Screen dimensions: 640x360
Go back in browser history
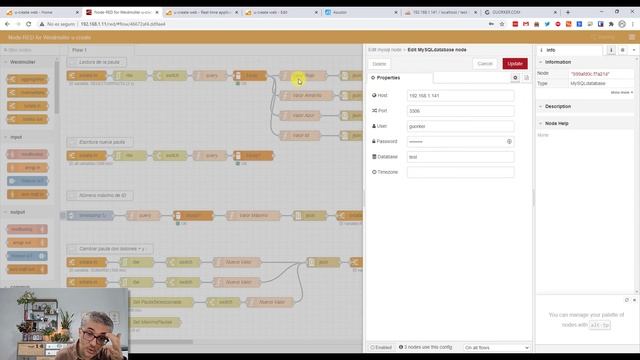coord(7,24)
